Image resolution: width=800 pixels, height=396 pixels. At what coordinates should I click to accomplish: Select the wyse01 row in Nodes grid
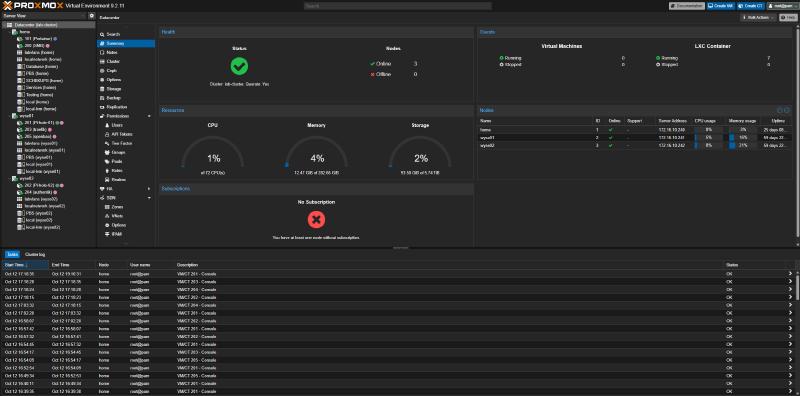[635, 138]
